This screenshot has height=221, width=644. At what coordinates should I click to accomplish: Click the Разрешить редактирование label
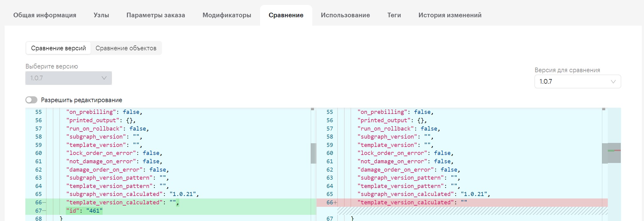point(82,100)
